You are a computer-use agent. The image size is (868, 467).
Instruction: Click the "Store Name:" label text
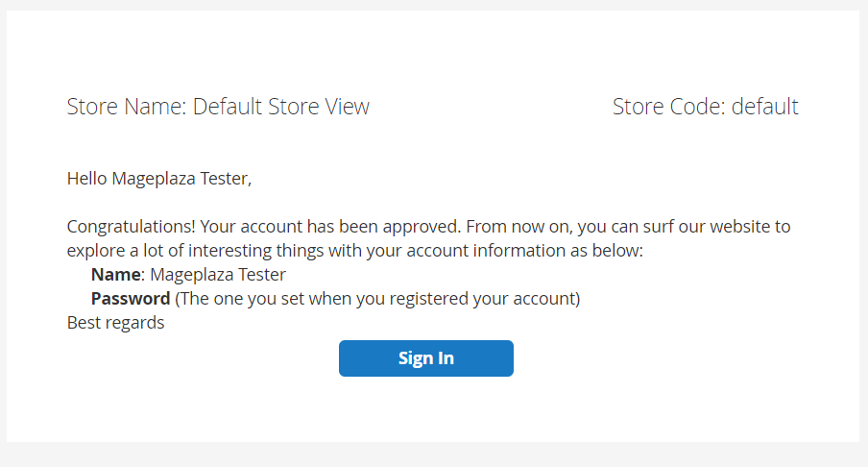[127, 107]
